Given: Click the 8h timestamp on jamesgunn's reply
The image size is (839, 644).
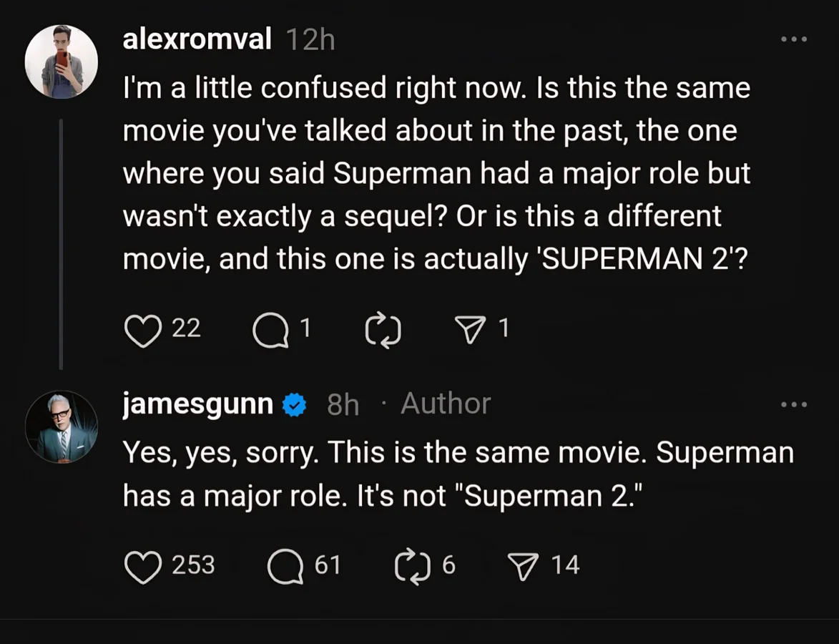Looking at the screenshot, I should coord(343,405).
